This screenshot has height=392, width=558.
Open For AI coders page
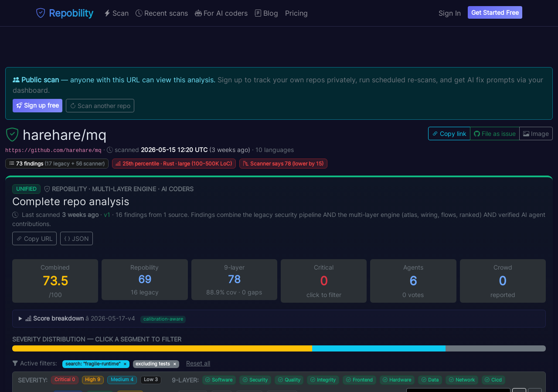click(221, 13)
